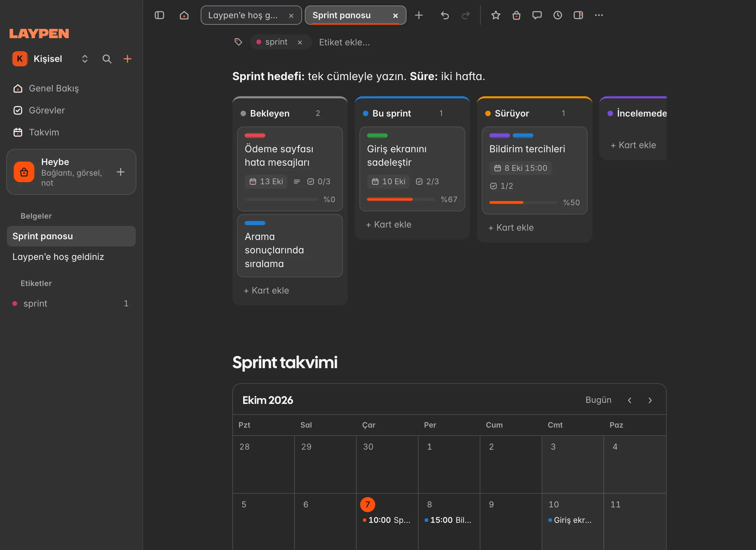
Task: Redo the last action
Action: coord(466,15)
